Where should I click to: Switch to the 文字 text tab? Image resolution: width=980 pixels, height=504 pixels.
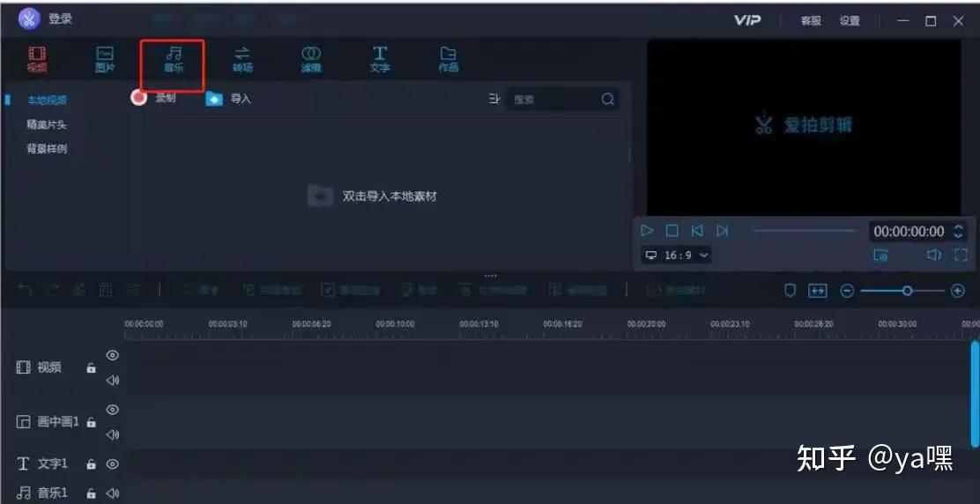click(x=380, y=60)
